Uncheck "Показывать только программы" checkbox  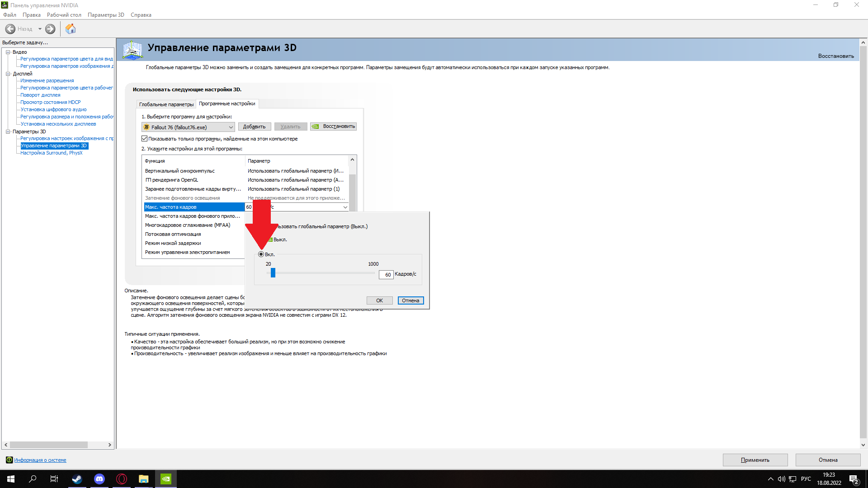[145, 139]
